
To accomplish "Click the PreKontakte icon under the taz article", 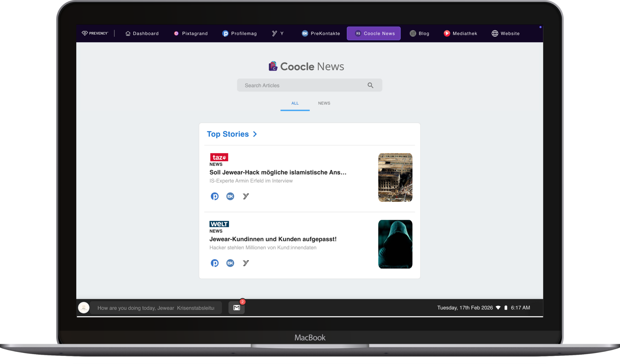I will coord(230,196).
